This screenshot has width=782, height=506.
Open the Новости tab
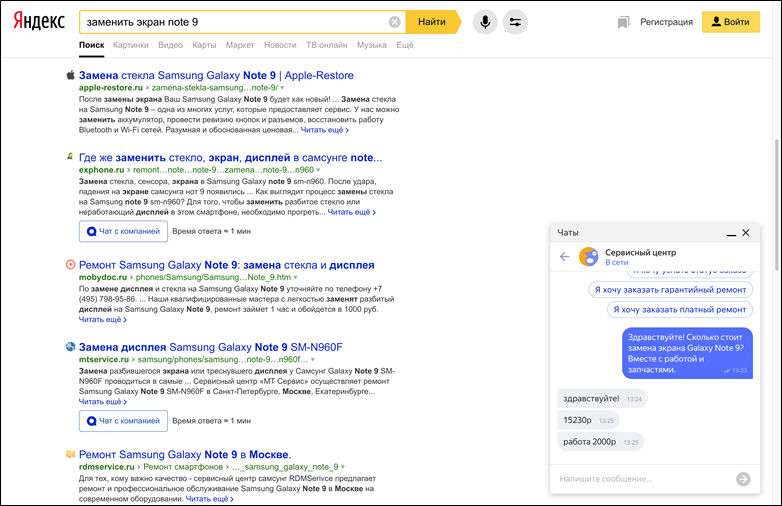(x=280, y=45)
